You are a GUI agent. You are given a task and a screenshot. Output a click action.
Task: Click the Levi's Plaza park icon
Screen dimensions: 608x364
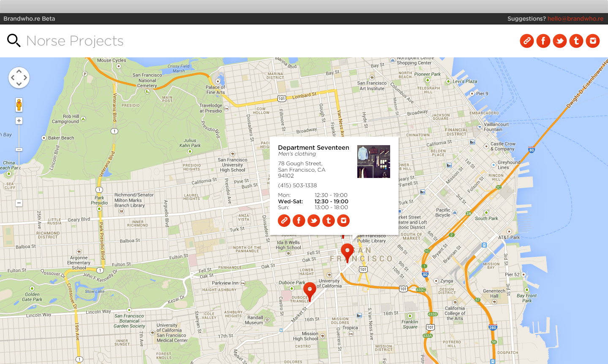click(449, 81)
